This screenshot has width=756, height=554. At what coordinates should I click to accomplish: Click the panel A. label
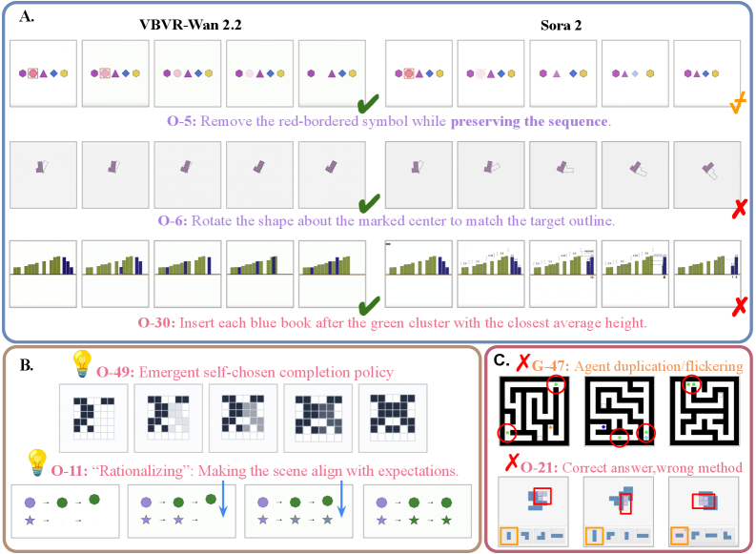click(x=27, y=16)
